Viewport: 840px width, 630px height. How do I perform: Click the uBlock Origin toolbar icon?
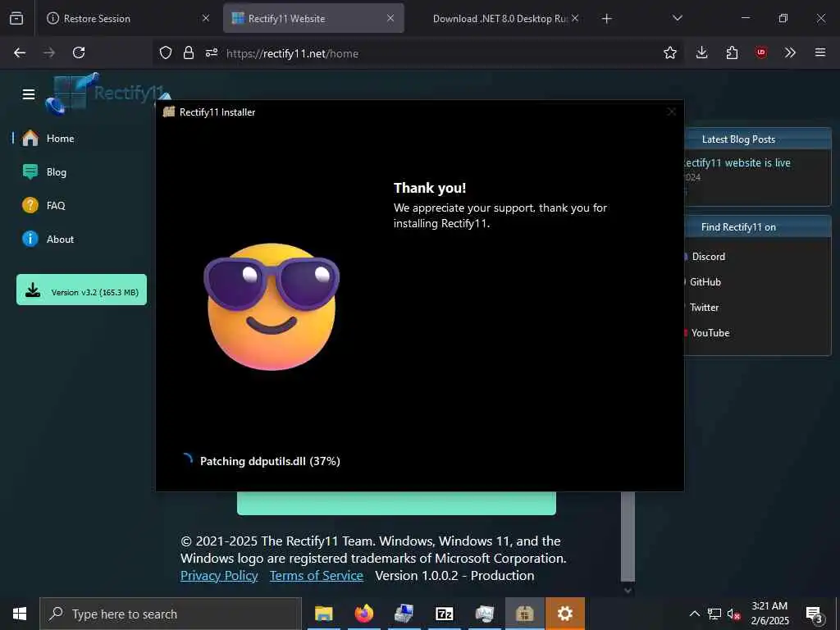click(760, 52)
